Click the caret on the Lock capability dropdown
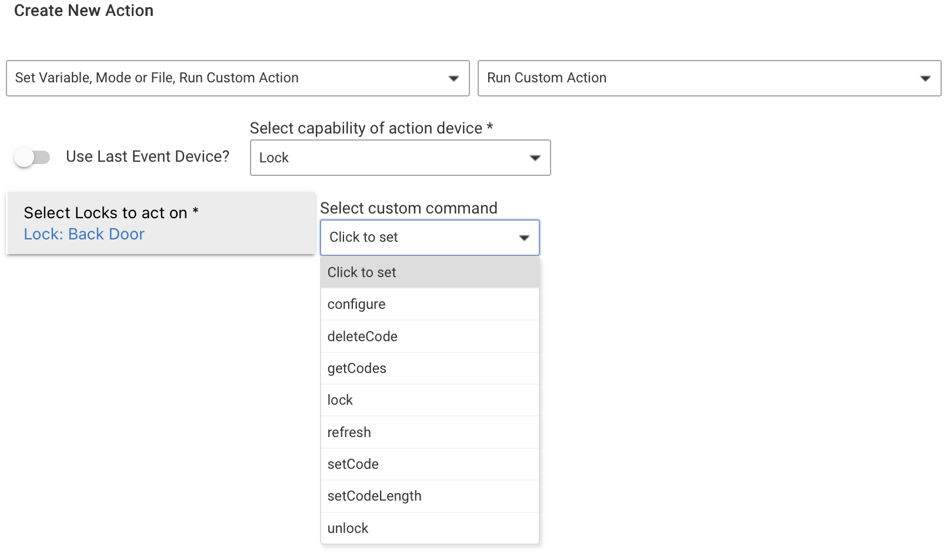The width and height of the screenshot is (947, 560). 535,157
